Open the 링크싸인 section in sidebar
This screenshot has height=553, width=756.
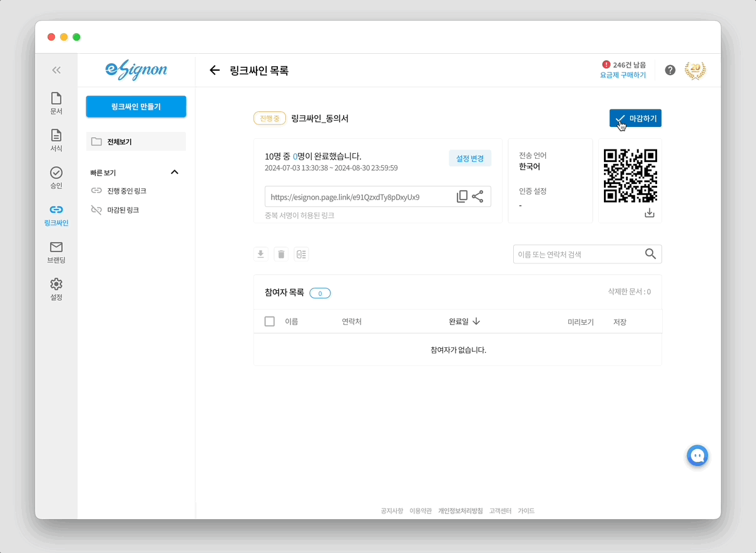coord(56,215)
